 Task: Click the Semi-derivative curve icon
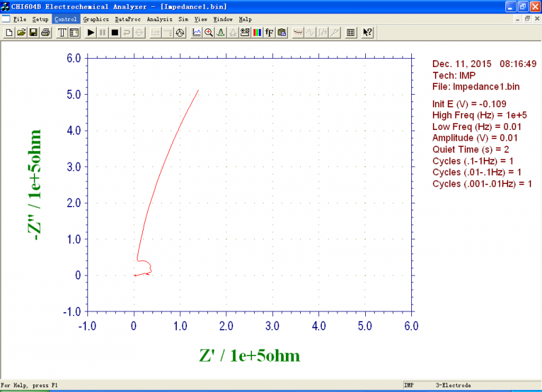[x=335, y=32]
